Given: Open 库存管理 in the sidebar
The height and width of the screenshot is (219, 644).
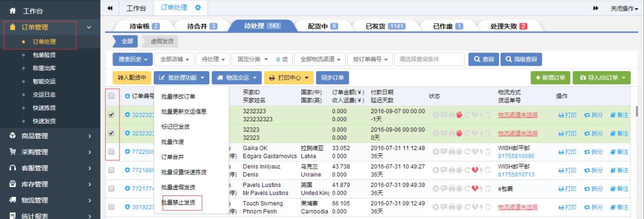Looking at the screenshot, I should pos(49,184).
